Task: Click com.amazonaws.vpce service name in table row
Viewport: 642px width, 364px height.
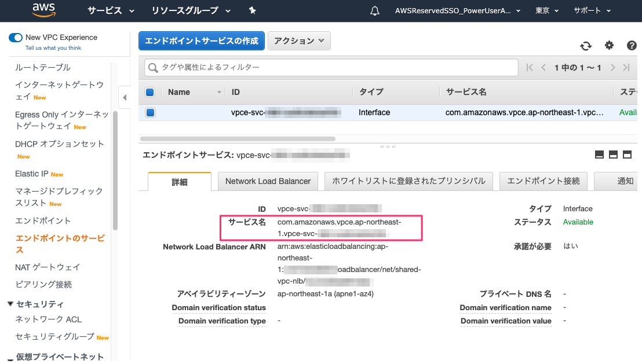Action: click(524, 112)
